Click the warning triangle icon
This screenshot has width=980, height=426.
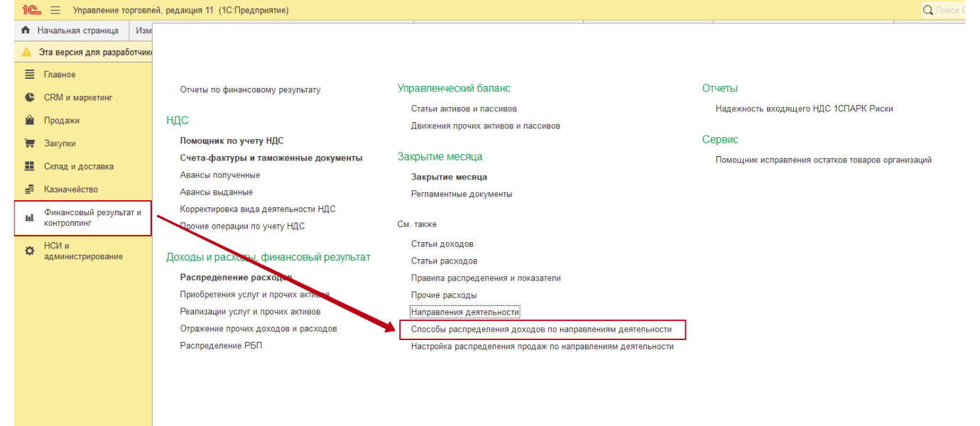(26, 52)
